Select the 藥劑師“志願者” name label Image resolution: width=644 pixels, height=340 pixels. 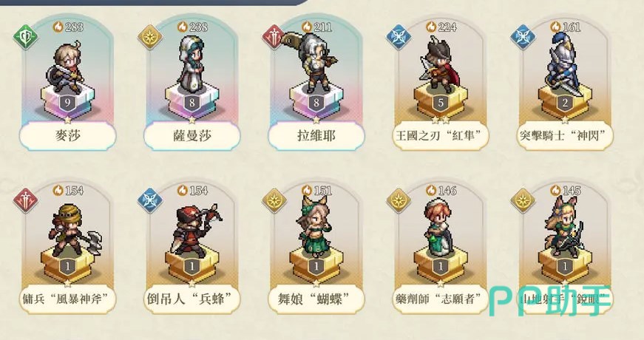(441, 299)
